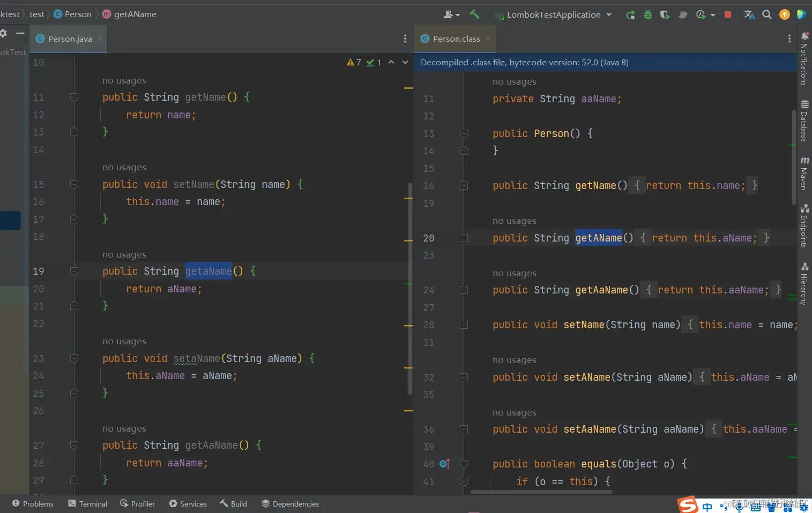Screen dimensions: 812x513
Task: Click the override gutter icon on line 40
Action: click(444, 464)
